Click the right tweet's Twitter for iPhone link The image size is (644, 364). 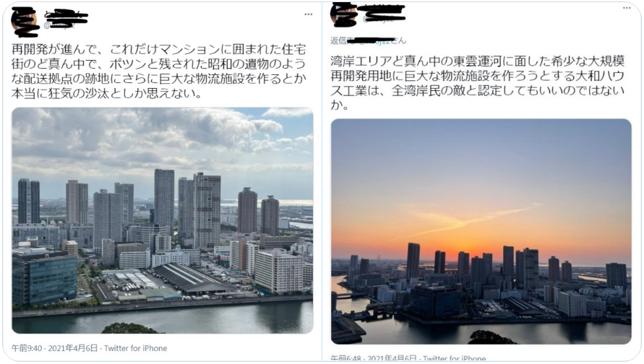pos(454,359)
